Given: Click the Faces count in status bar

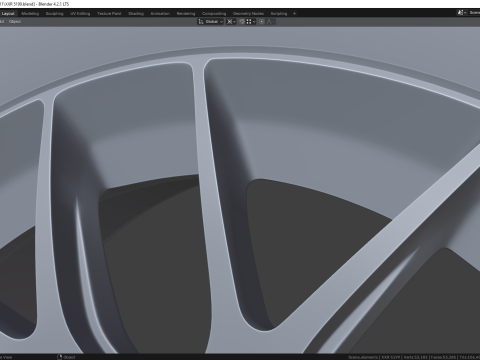Looking at the screenshot, I should [x=444, y=357].
